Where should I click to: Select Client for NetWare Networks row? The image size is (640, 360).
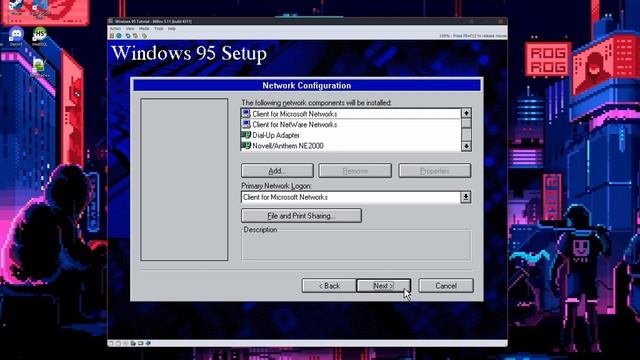click(351, 124)
